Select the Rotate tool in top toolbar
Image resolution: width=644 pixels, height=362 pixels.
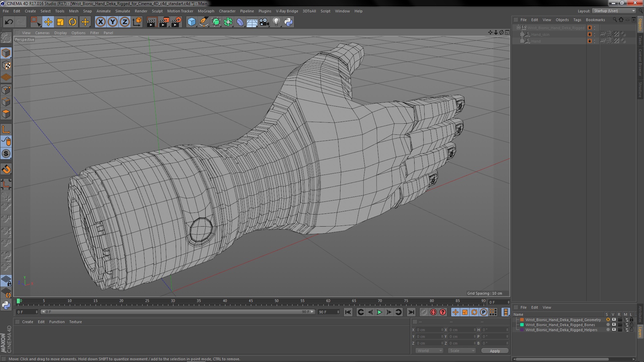(72, 22)
